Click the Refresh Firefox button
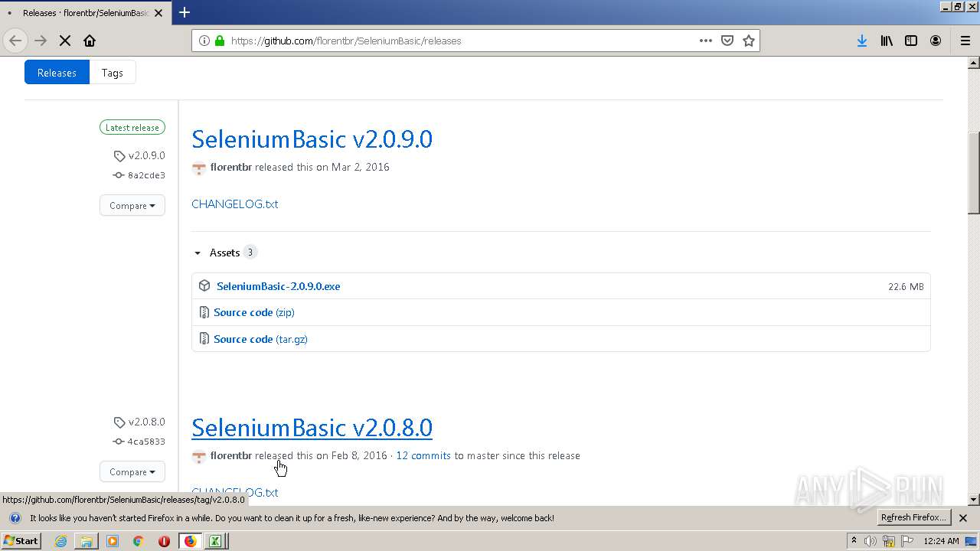This screenshot has width=980, height=551. coord(914,518)
